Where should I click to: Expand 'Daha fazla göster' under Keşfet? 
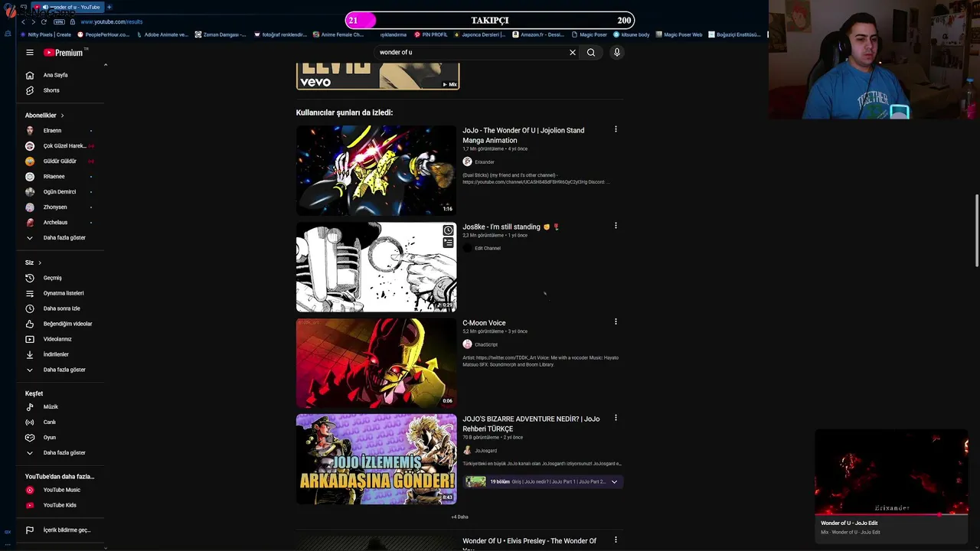(x=60, y=453)
